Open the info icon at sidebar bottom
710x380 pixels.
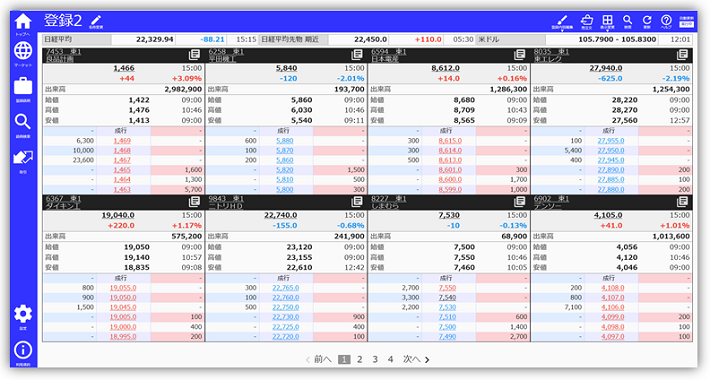click(x=23, y=352)
